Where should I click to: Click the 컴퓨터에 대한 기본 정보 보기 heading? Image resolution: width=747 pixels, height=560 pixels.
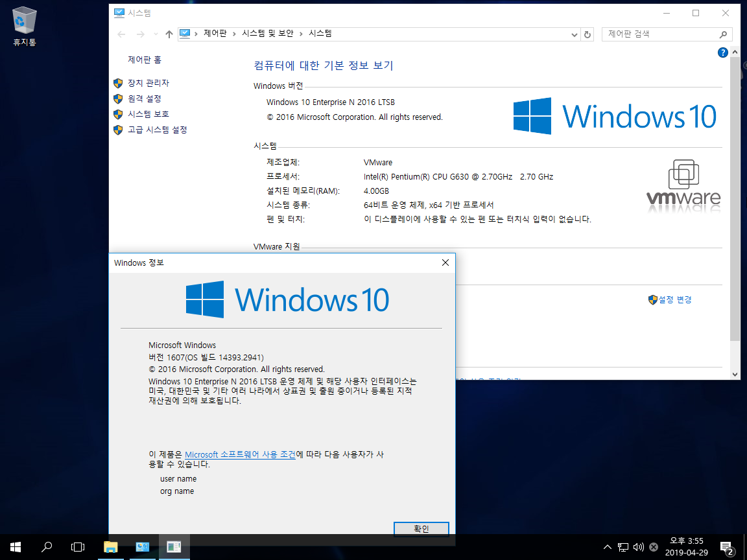point(324,65)
